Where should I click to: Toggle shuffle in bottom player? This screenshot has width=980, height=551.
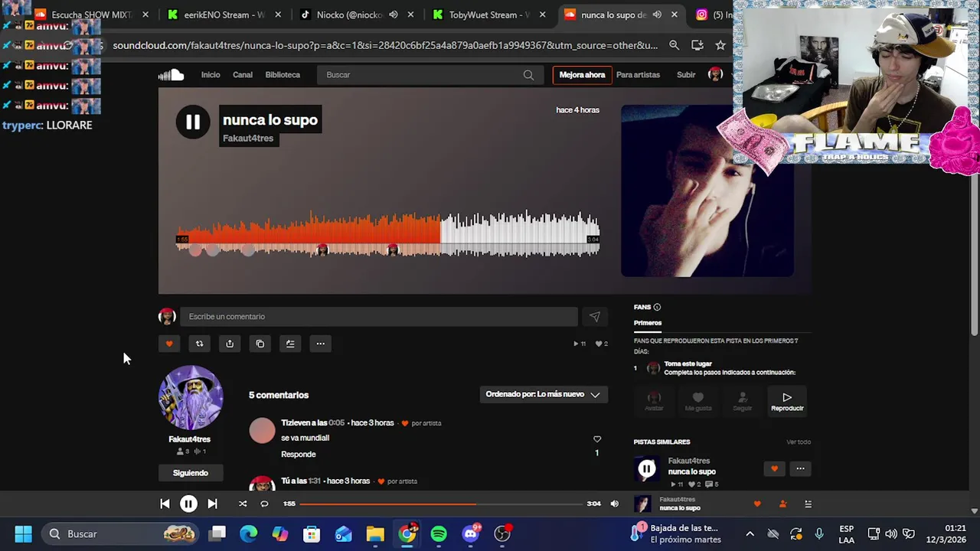click(x=243, y=504)
